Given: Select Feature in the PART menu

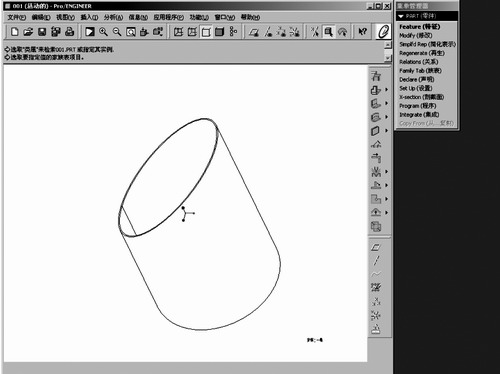Looking at the screenshot, I should click(420, 27).
